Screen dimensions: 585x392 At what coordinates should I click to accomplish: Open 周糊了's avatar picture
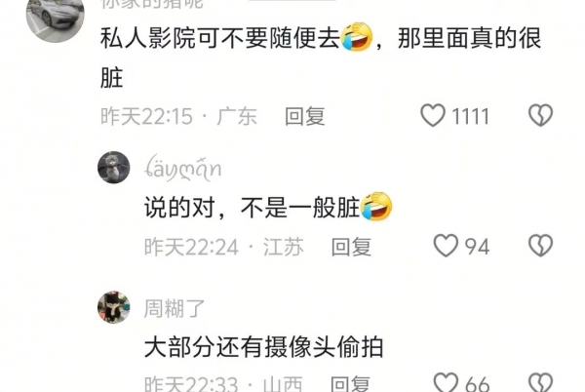(114, 307)
